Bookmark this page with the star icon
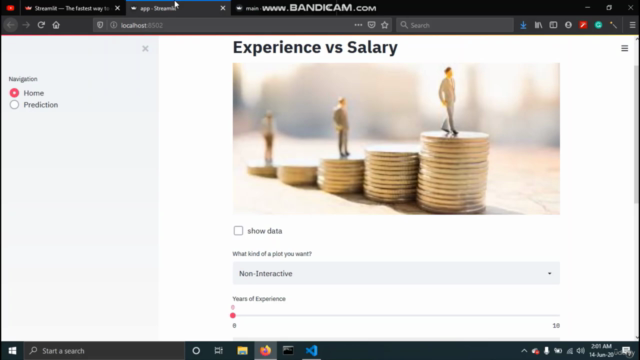 (x=384, y=25)
